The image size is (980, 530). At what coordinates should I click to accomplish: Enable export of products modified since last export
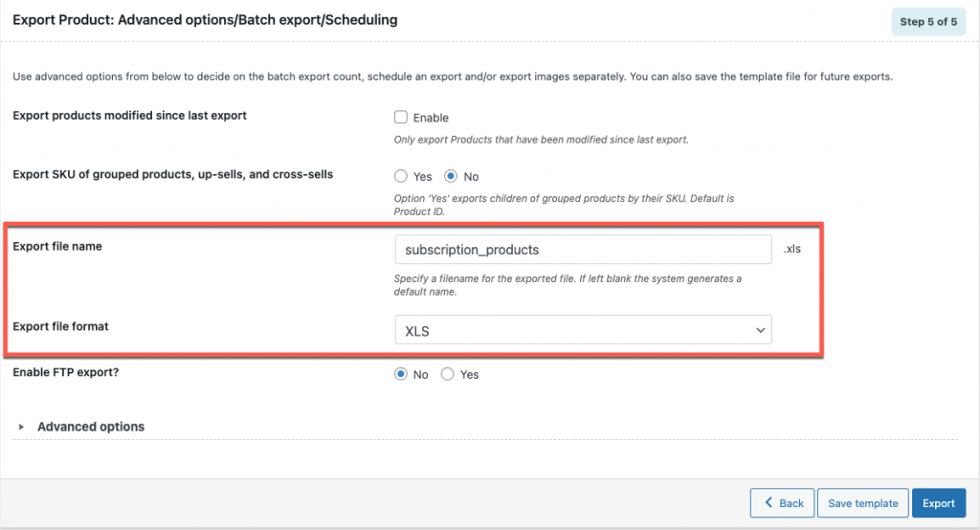401,117
